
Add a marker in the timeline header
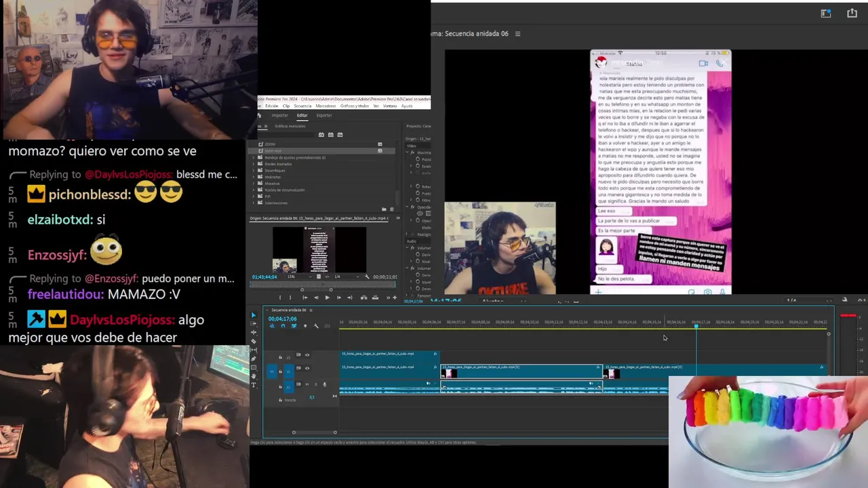(305, 326)
